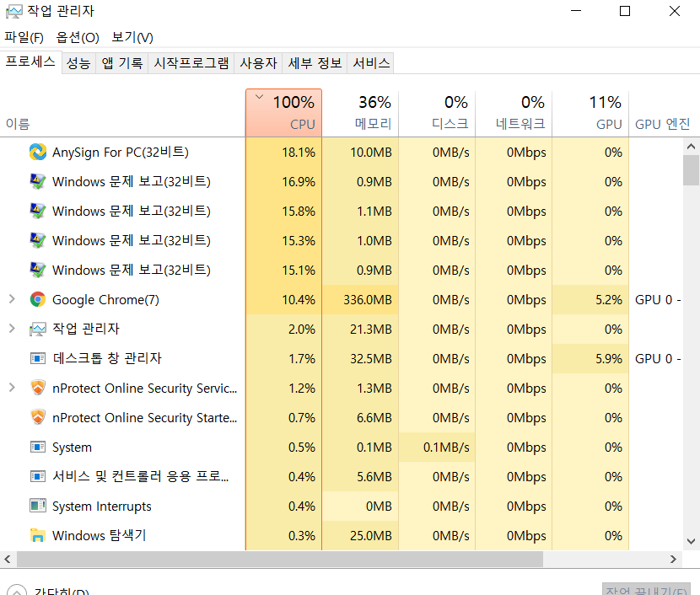Click the Windows 문제 보고 icon at 15.1% CPU
Screen dimensions: 700x595
(38, 270)
